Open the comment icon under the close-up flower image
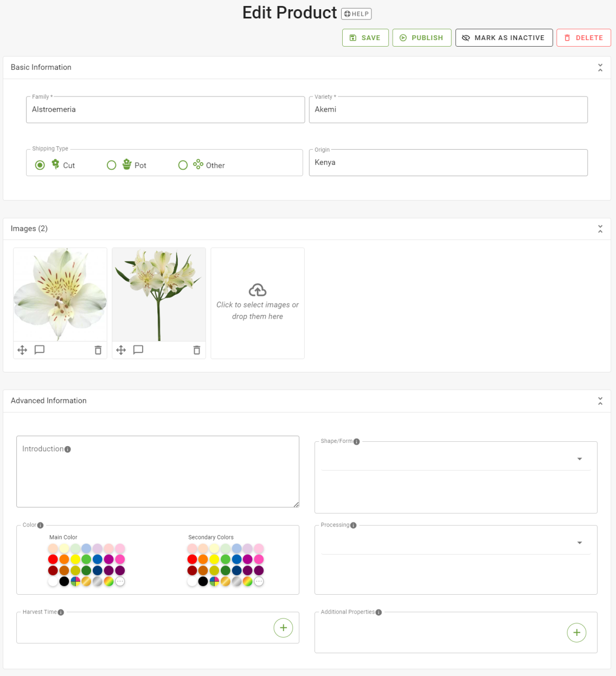The width and height of the screenshot is (616, 676). [40, 350]
